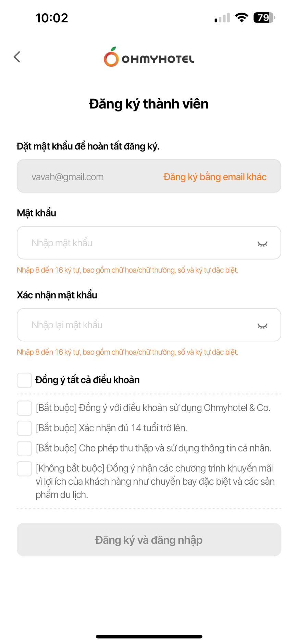Image resolution: width=298 pixels, height=644 pixels.
Task: Tap the Ohmyhotel logo
Action: (x=149, y=57)
